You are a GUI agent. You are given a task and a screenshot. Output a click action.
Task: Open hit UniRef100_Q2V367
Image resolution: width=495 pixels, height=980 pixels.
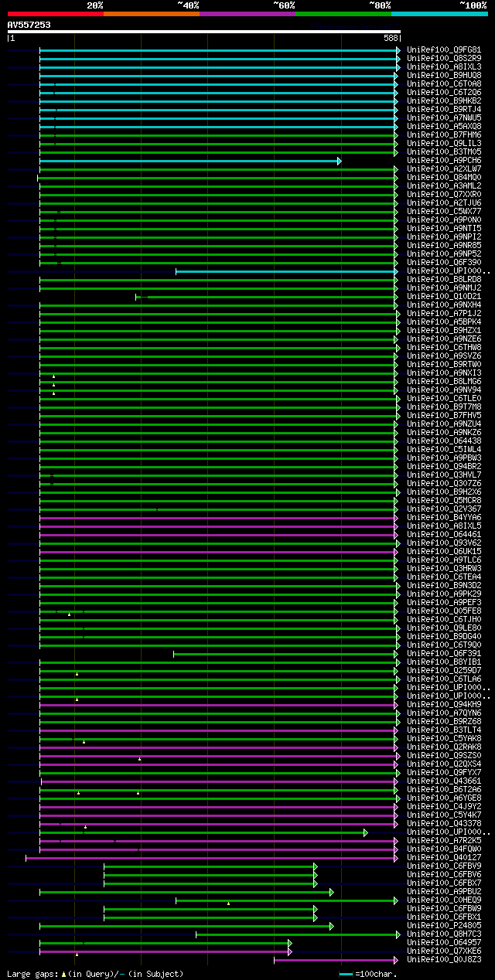click(x=444, y=509)
